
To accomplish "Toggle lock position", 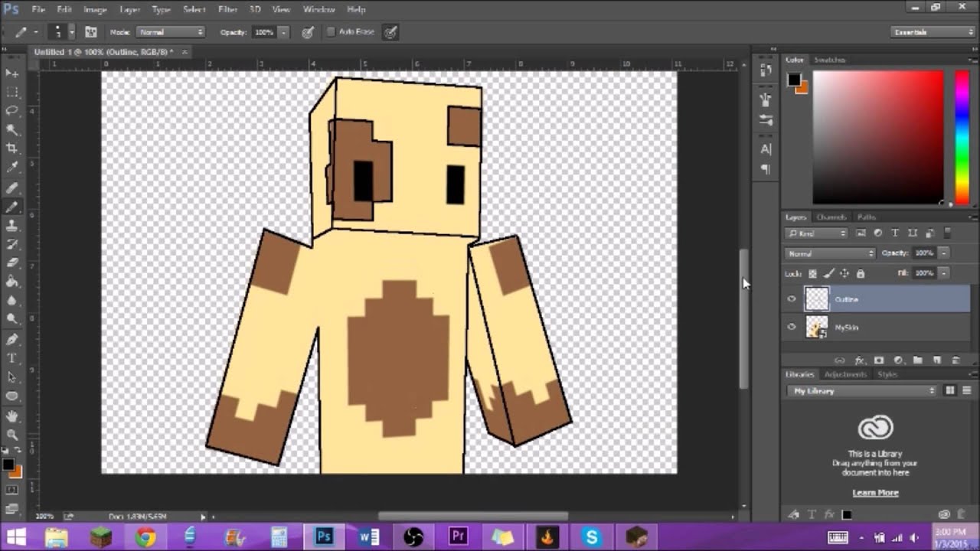I will 844,273.
